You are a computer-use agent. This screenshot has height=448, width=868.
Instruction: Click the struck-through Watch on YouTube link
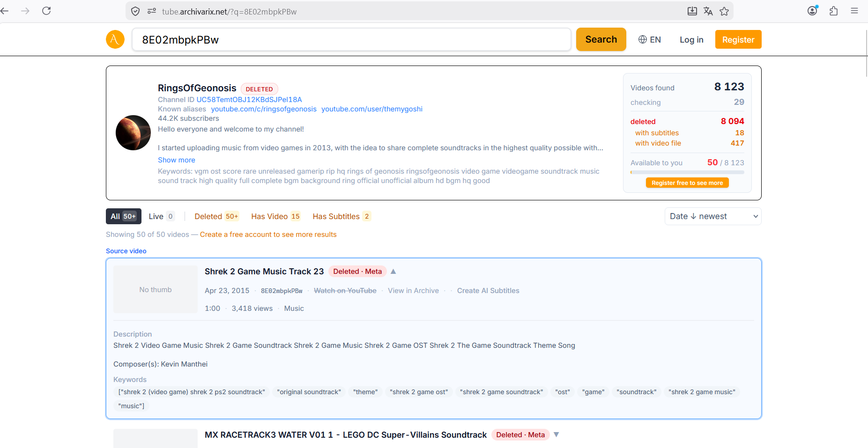[x=345, y=290]
